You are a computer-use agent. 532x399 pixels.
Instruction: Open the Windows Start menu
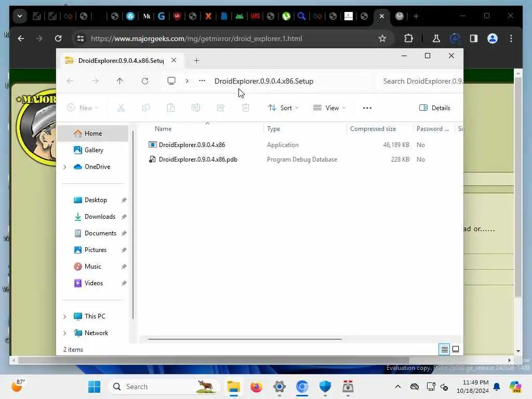(94, 387)
